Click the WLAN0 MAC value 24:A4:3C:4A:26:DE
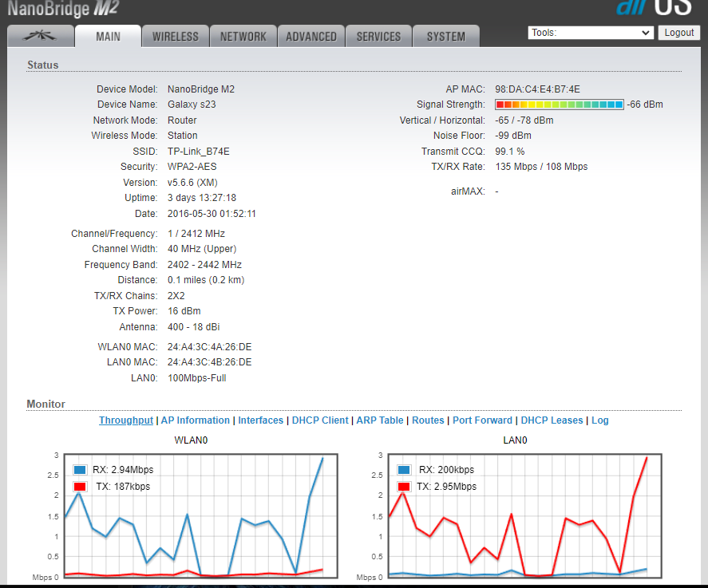The image size is (708, 588). (209, 347)
